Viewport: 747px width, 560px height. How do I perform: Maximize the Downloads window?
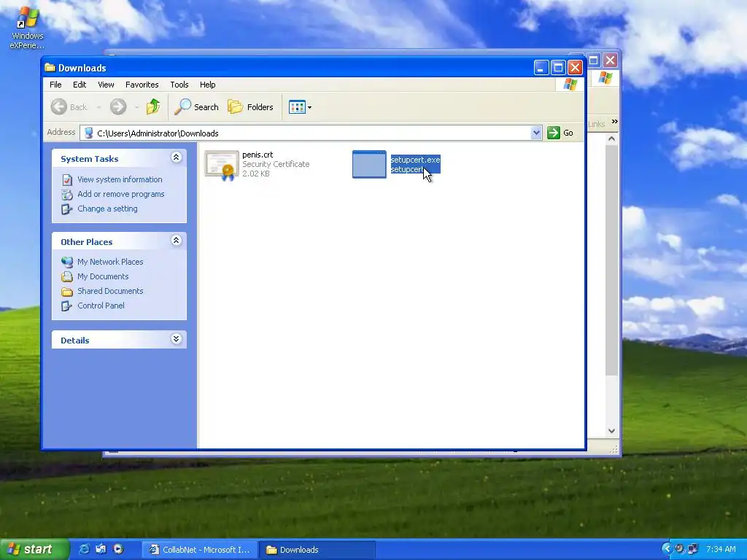coord(558,68)
